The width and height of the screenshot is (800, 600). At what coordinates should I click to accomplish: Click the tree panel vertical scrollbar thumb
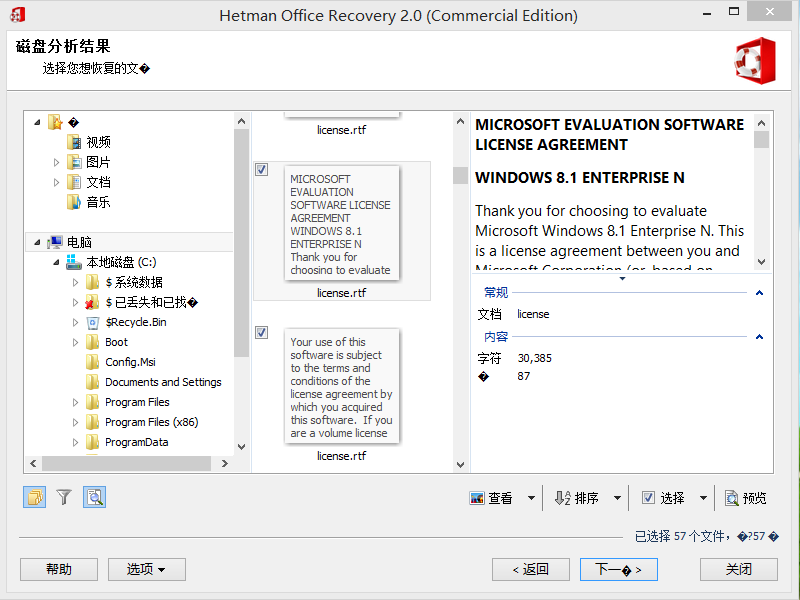[241, 243]
